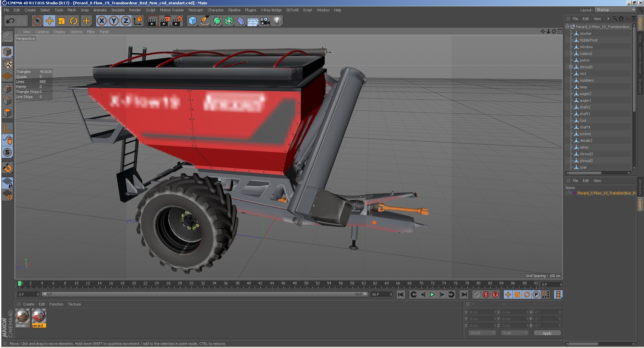Select the perard material thumbnail
Image resolution: width=644 pixels, height=348 pixels.
pos(38,318)
